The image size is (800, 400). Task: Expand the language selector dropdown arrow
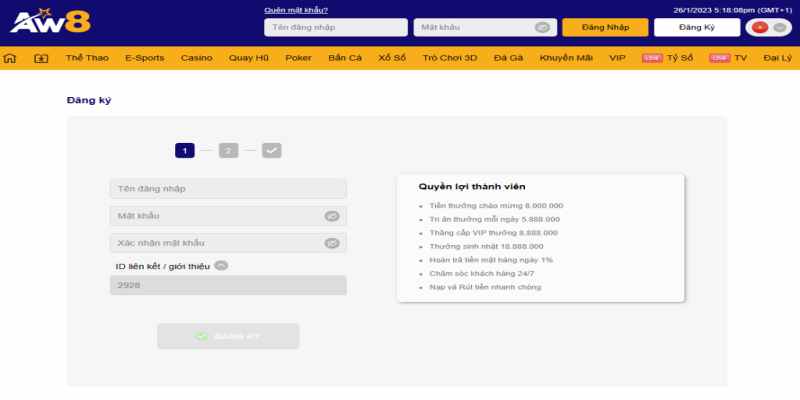pyautogui.click(x=779, y=28)
